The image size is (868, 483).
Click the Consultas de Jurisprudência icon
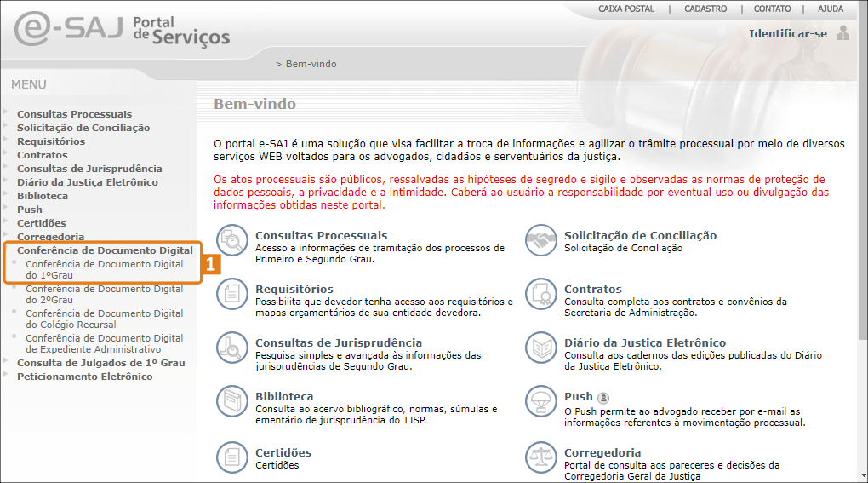(232, 348)
